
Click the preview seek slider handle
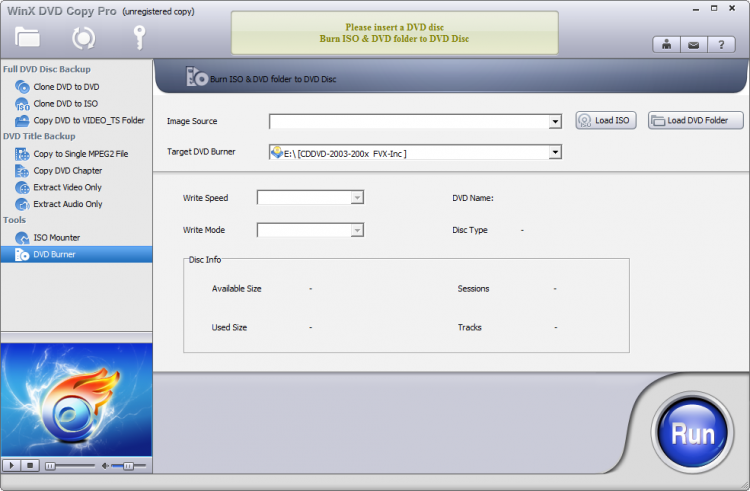pyautogui.click(x=50, y=466)
